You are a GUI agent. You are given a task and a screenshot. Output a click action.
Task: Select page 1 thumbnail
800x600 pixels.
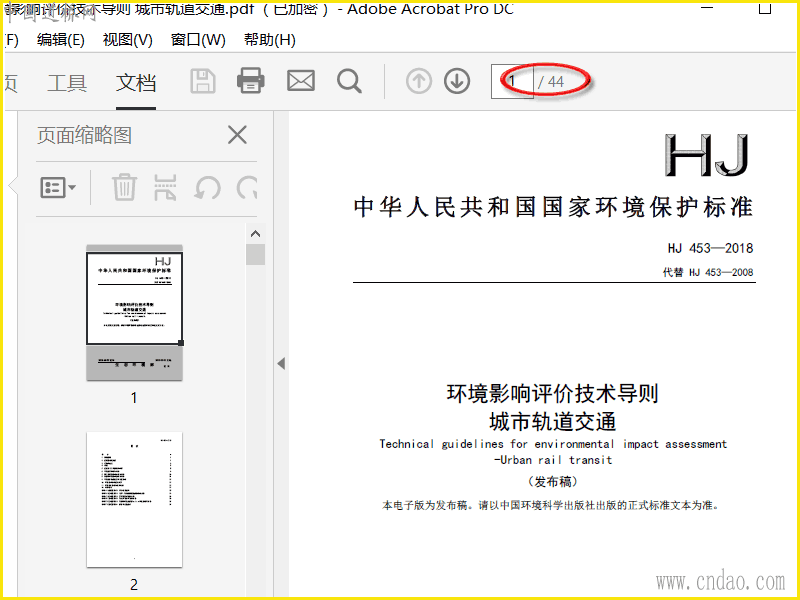(x=134, y=312)
